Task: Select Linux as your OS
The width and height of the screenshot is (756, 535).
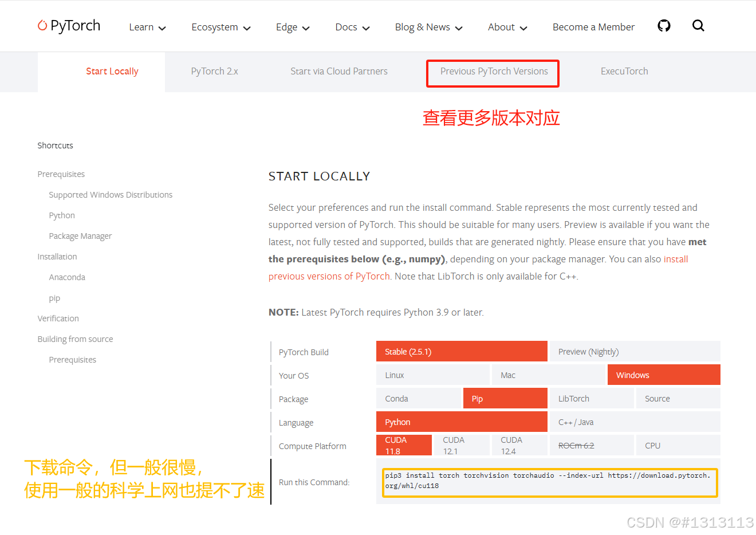Action: [432, 375]
